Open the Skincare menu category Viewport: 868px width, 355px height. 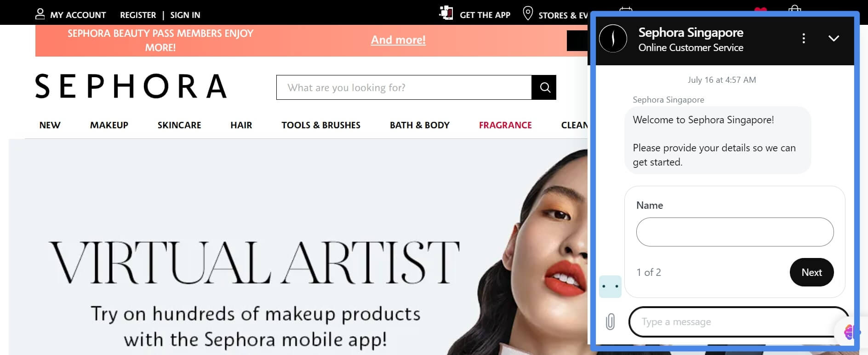tap(179, 125)
